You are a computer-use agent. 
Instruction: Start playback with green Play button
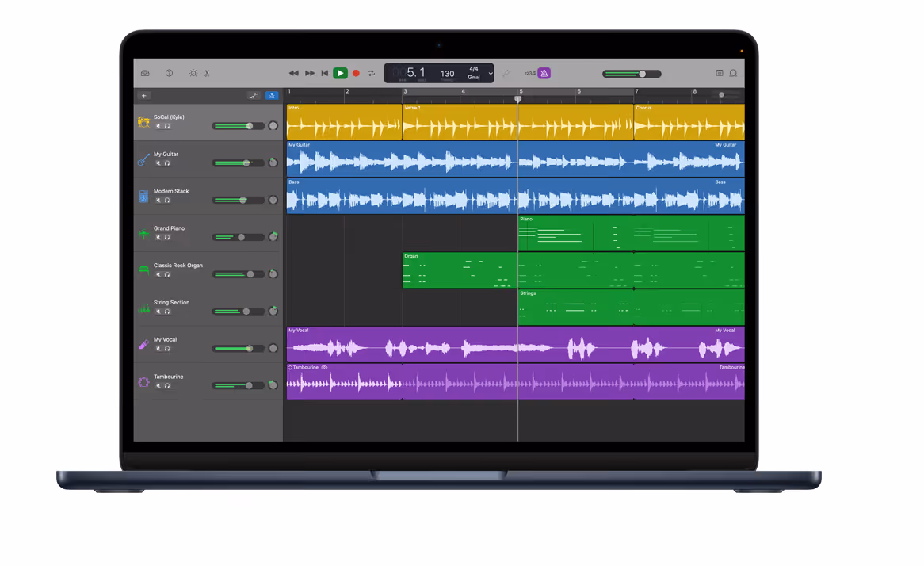click(x=340, y=73)
